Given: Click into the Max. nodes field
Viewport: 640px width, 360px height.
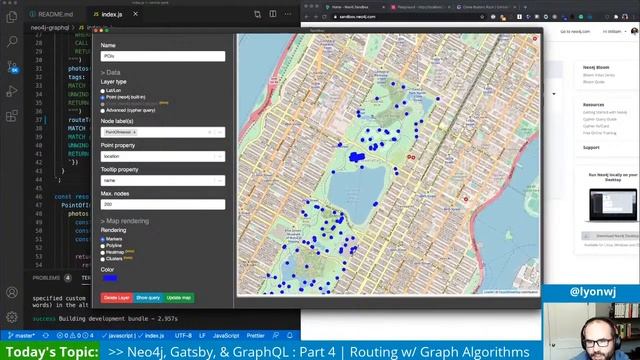Looking at the screenshot, I should point(163,204).
